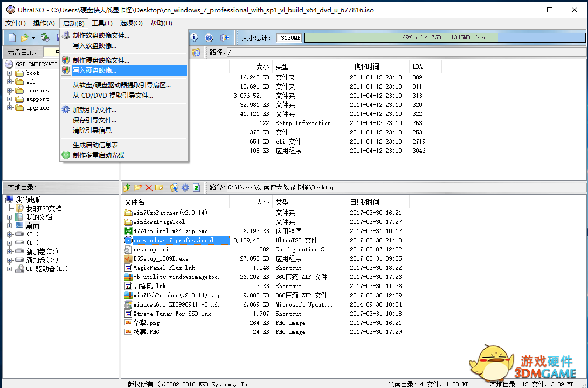Choose 生成启动信息表 menu entry
Screen dimensions: 588x388
click(x=124, y=145)
